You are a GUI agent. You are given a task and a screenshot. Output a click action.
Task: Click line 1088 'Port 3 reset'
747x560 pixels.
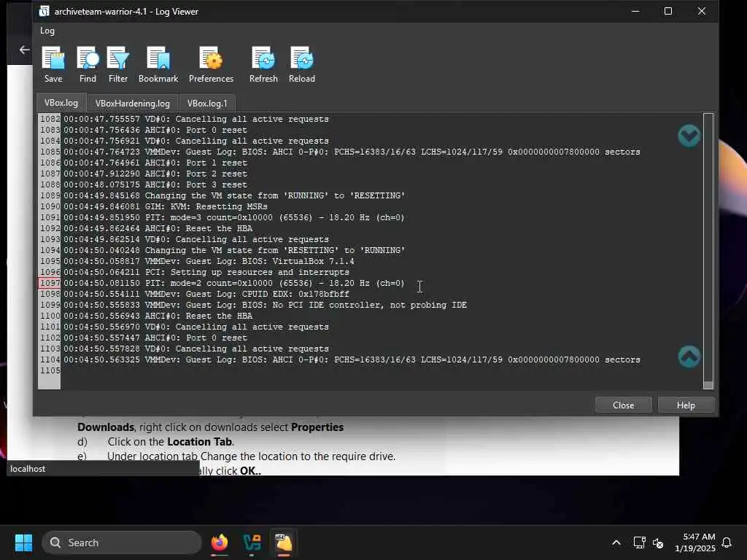tap(155, 184)
